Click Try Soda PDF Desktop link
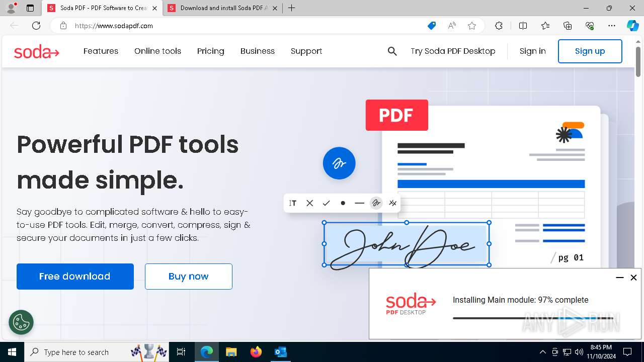The width and height of the screenshot is (644, 362). click(453, 51)
